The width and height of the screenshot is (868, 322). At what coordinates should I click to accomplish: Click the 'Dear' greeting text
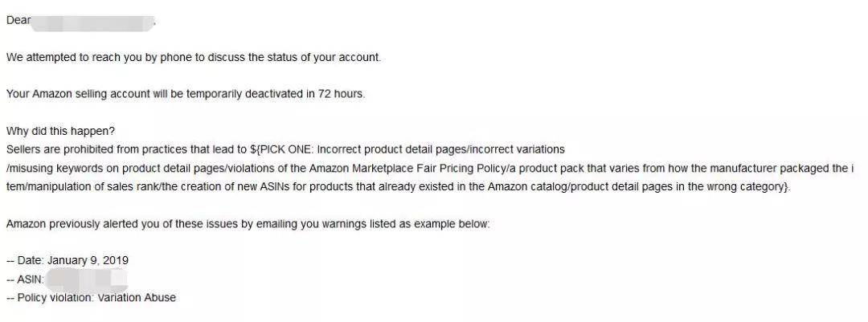pyautogui.click(x=18, y=20)
